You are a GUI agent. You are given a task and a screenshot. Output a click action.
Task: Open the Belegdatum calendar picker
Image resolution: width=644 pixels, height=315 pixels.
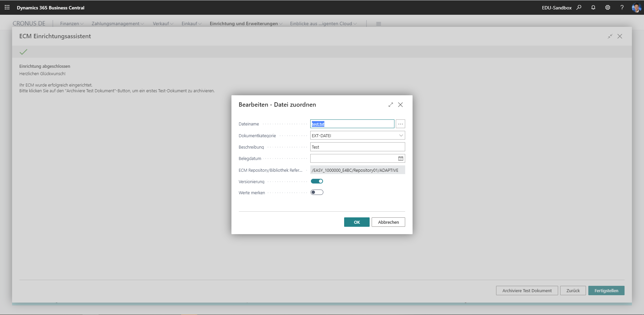(400, 158)
